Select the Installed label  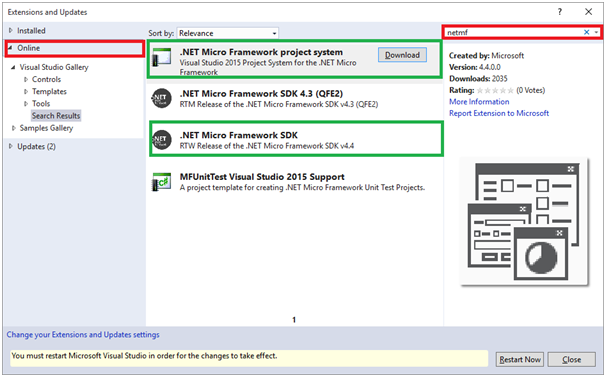pos(31,31)
